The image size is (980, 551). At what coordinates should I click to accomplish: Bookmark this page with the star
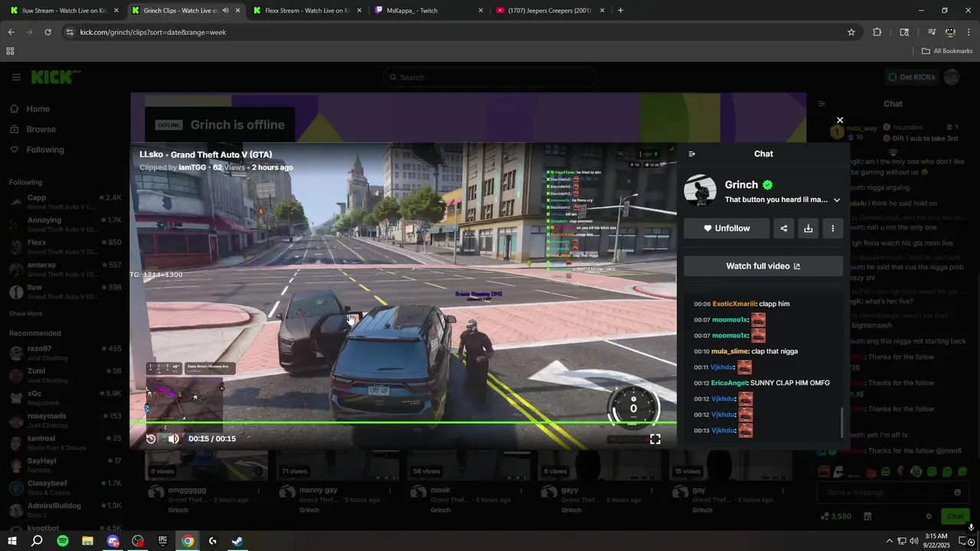click(851, 32)
